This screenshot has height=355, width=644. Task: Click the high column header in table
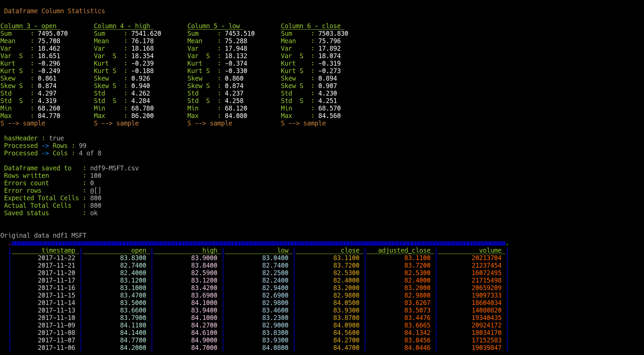coord(210,250)
